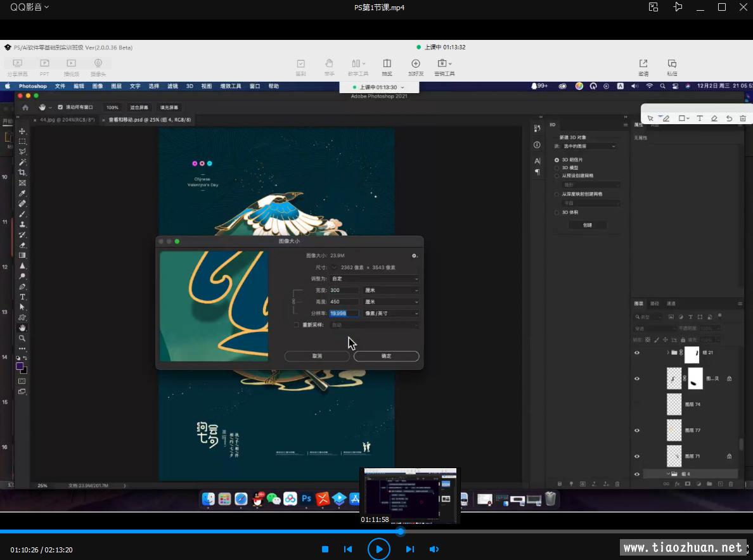Screen dimensions: 753x560
Task: Click the video progress slider handle
Action: 400,531
